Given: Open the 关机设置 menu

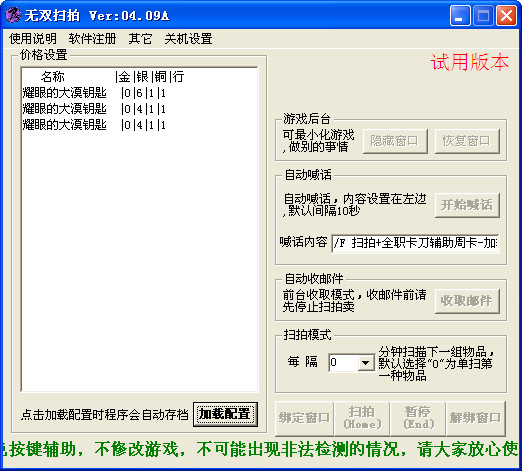Looking at the screenshot, I should 188,39.
